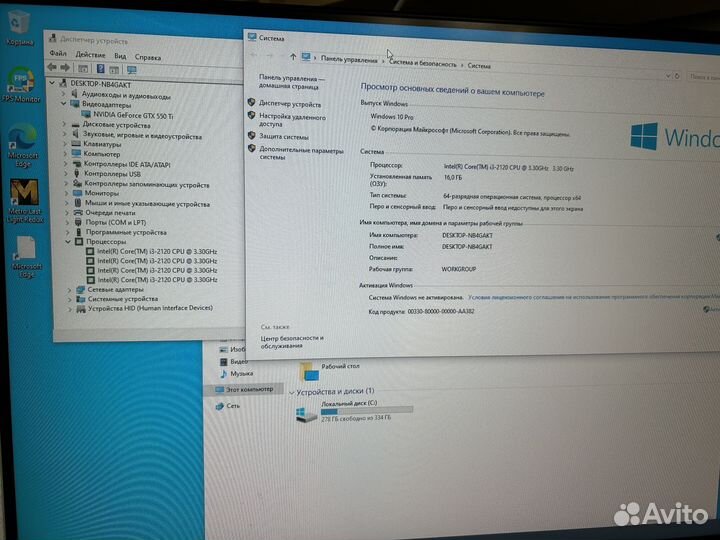Image resolution: width=720 pixels, height=540 pixels.
Task: Expand Клавиатуры node
Action: [x=65, y=144]
